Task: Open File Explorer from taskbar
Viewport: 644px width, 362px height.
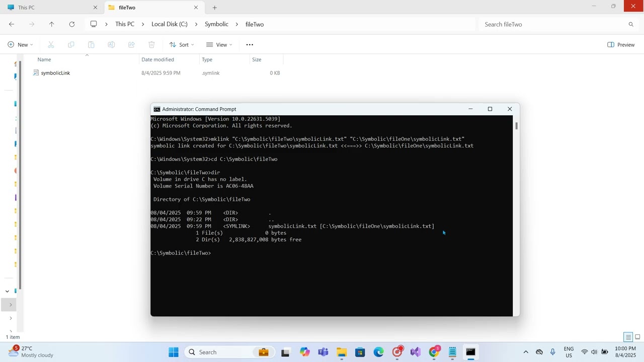Action: [x=342, y=352]
